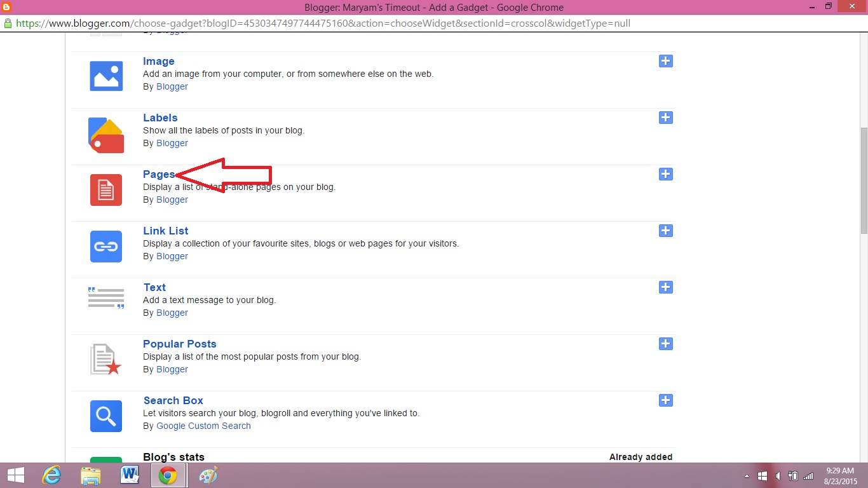Viewport: 868px width, 488px height.
Task: Click the network signal tray icon
Action: pos(808,475)
